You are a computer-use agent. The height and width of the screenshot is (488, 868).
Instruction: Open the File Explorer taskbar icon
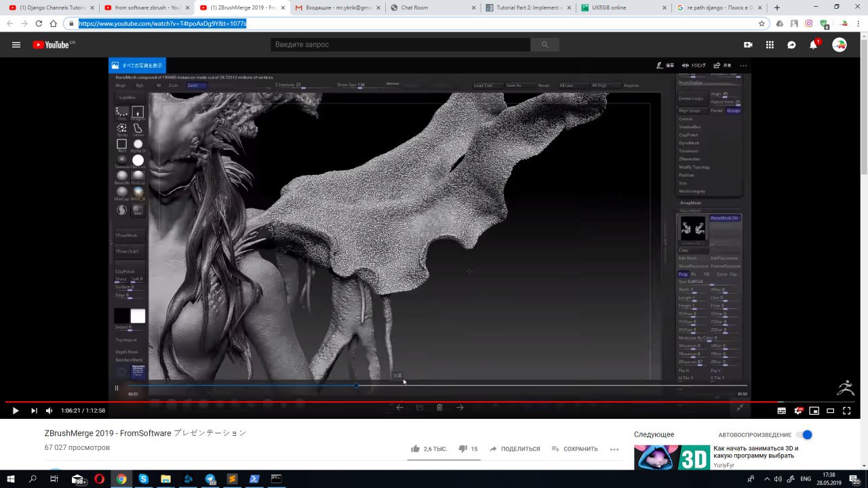(165, 479)
